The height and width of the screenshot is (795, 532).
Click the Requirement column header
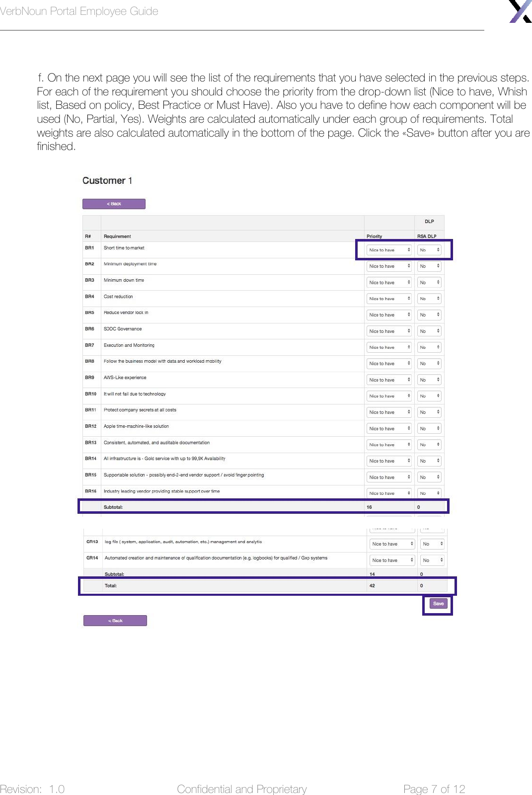point(117,236)
